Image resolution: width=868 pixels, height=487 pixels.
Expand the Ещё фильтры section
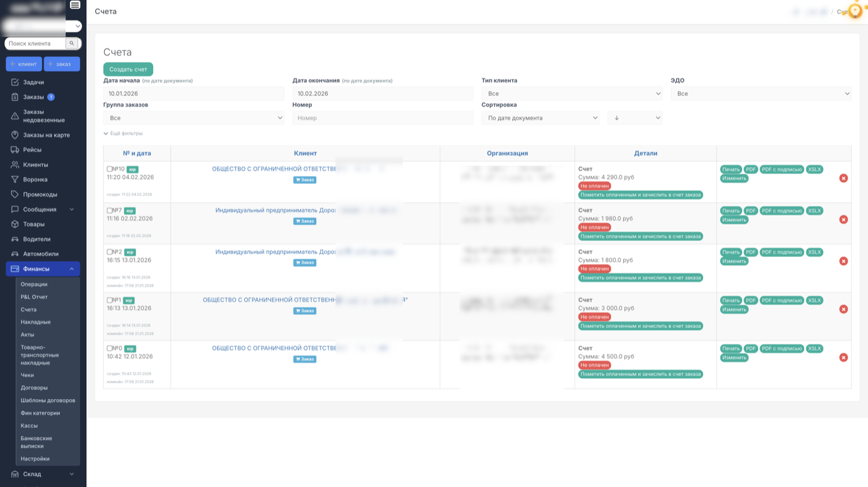point(123,133)
